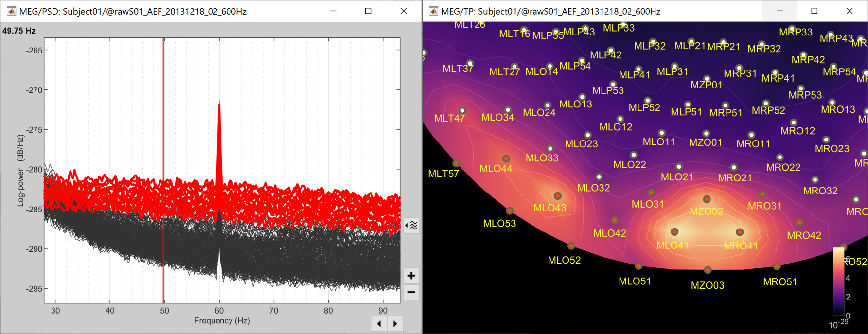Select the MZO02 sensor marker
The height and width of the screenshot is (334, 868).
(707, 199)
